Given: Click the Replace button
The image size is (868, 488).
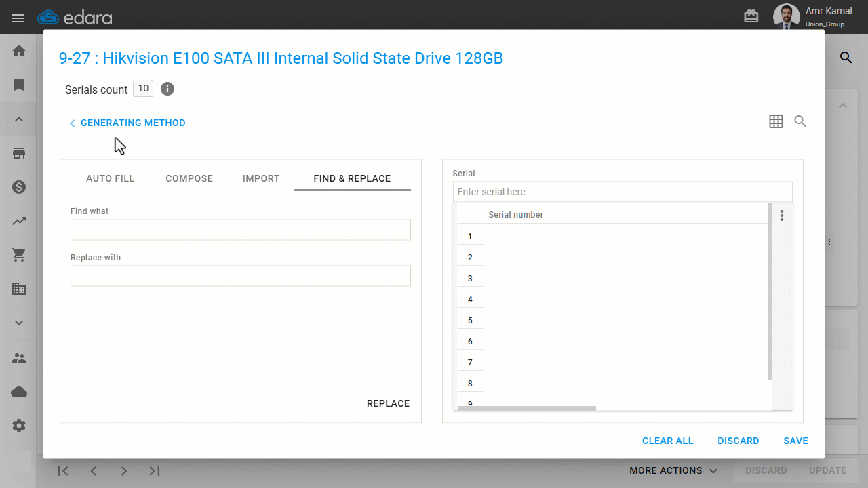Looking at the screenshot, I should [388, 403].
